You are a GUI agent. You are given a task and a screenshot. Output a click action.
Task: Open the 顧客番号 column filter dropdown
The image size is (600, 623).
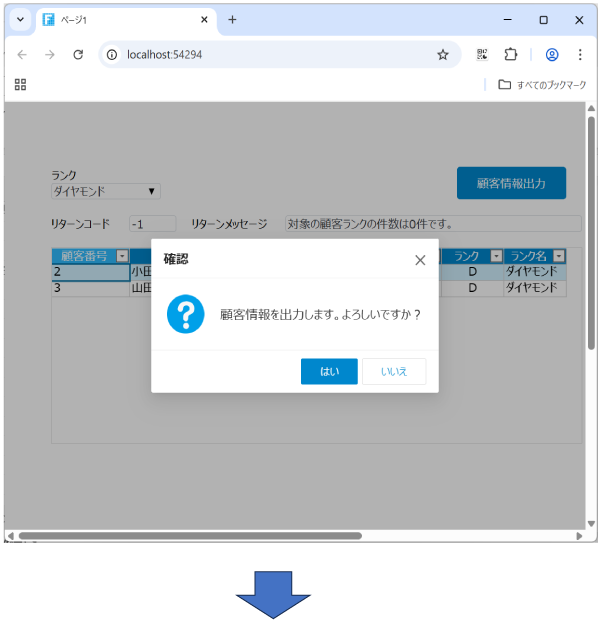click(122, 256)
